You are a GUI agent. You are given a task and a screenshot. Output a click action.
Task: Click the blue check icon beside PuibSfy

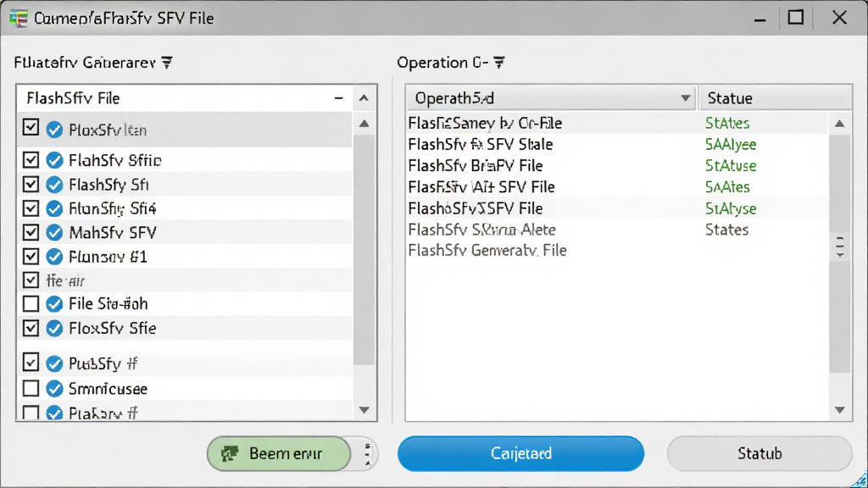tap(54, 363)
